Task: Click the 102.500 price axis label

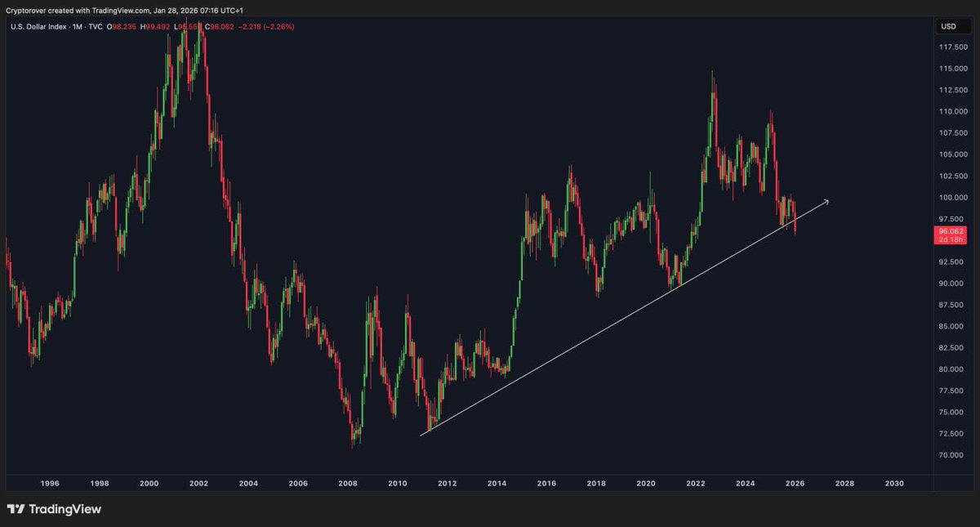Action: click(x=954, y=176)
